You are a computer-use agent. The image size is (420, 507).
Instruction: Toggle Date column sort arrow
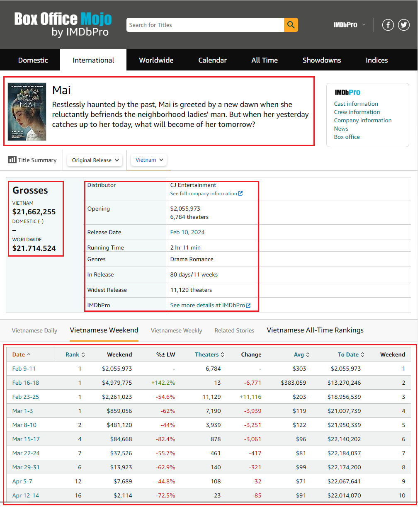pyautogui.click(x=29, y=354)
